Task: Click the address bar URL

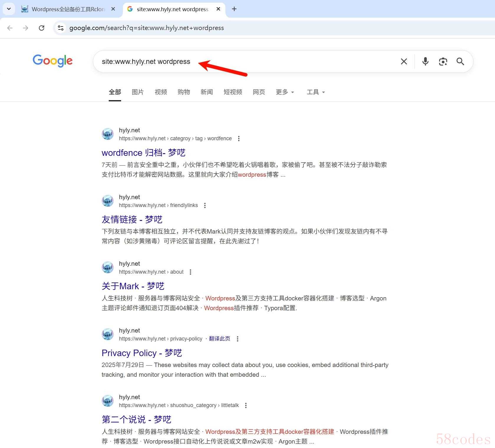Action: pos(147,28)
